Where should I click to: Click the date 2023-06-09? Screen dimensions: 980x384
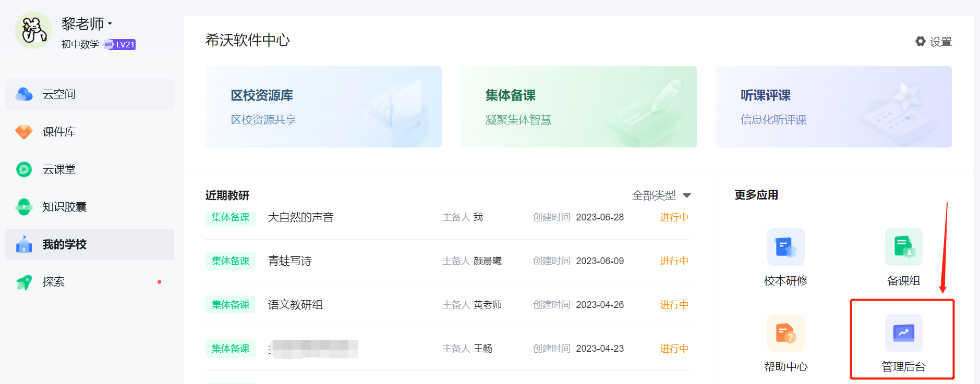(x=600, y=261)
